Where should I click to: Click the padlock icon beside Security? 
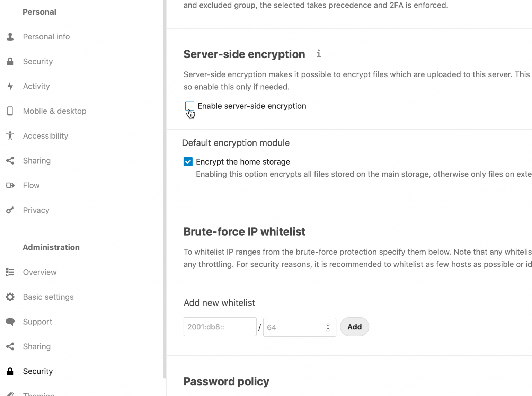tap(10, 61)
